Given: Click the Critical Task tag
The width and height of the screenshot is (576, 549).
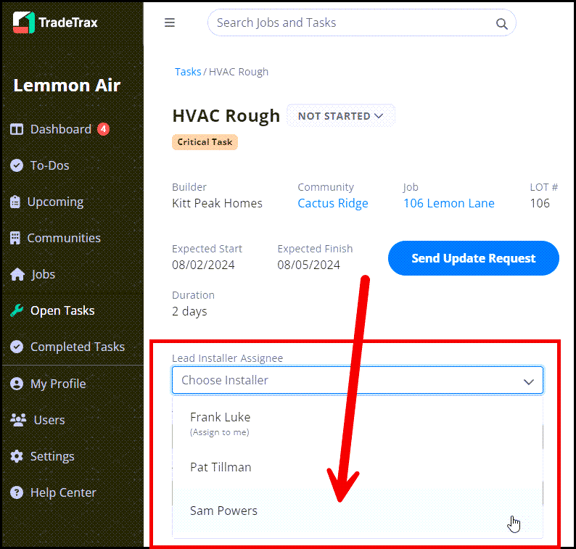Looking at the screenshot, I should (x=205, y=142).
